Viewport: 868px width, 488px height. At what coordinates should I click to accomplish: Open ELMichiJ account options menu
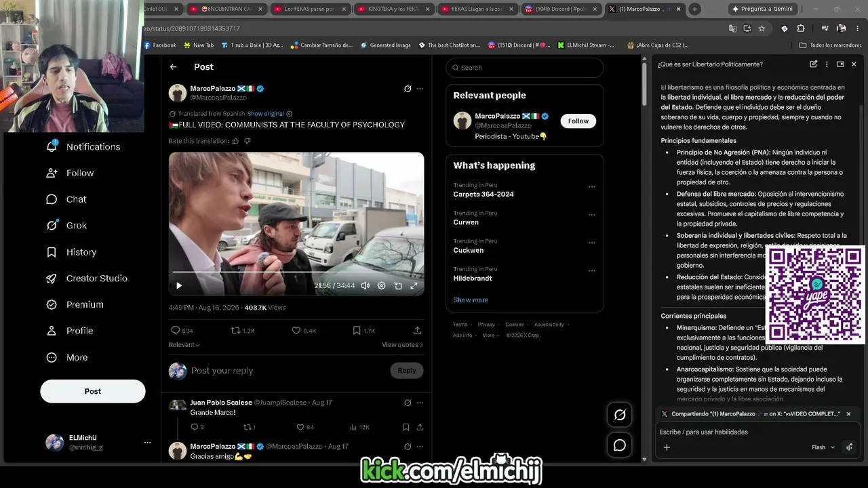(147, 443)
